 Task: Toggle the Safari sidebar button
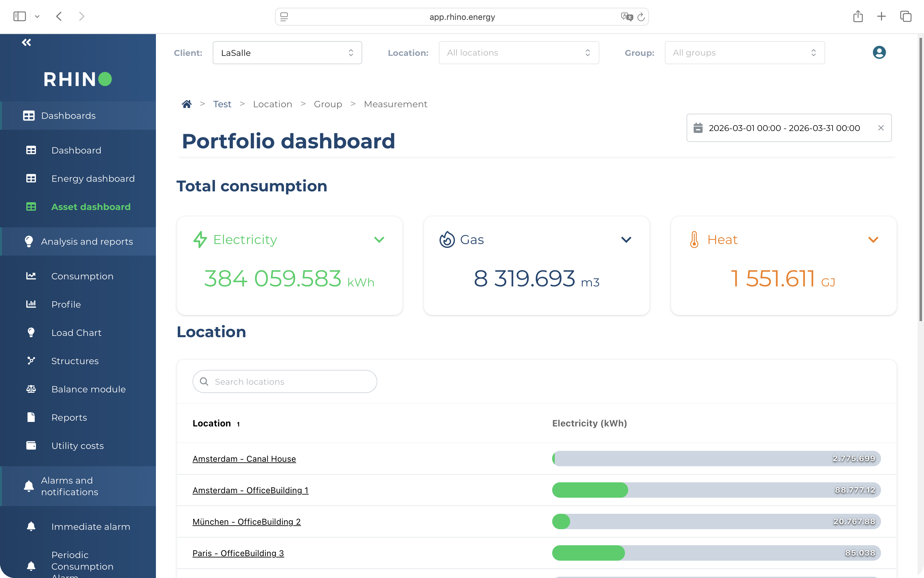point(20,16)
